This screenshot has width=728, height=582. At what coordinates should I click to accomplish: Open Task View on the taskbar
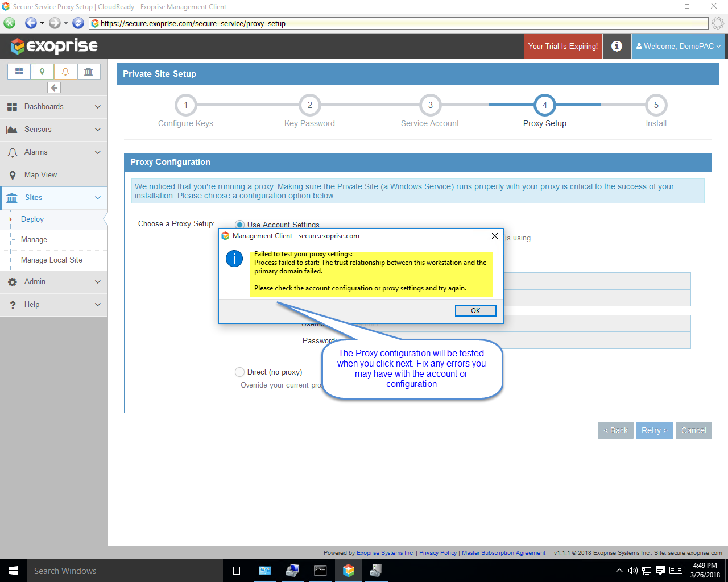click(237, 571)
